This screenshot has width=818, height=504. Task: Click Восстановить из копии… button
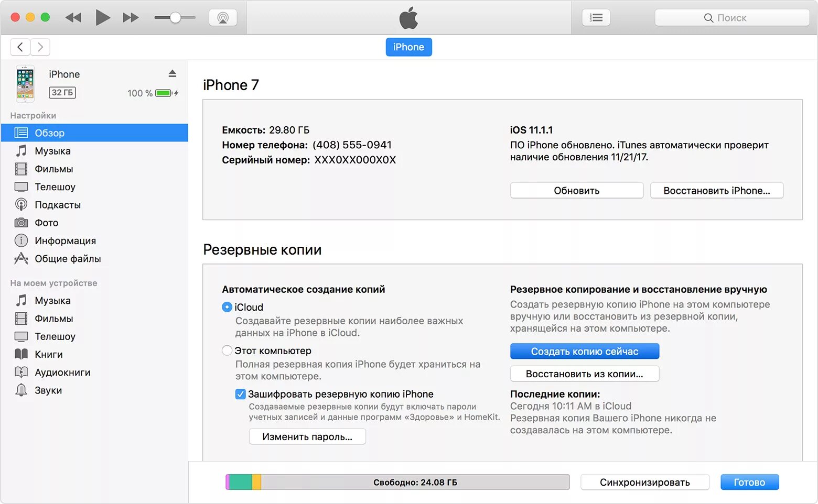585,374
